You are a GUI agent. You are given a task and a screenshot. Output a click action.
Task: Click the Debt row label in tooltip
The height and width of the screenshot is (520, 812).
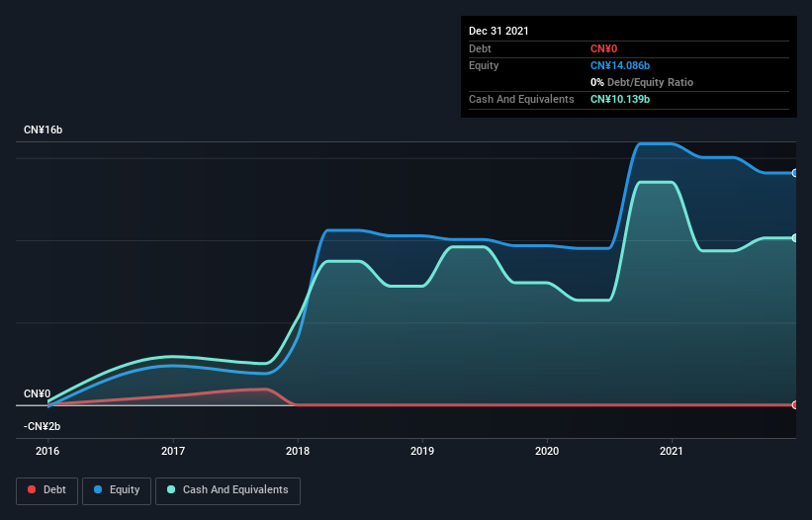[x=480, y=48]
